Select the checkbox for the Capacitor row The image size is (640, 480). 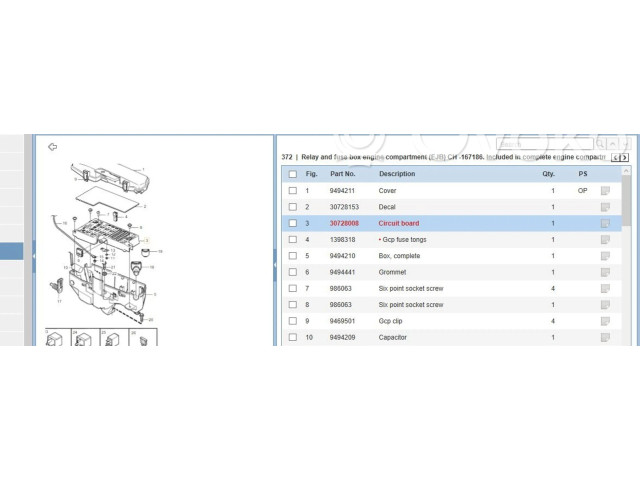tap(292, 338)
